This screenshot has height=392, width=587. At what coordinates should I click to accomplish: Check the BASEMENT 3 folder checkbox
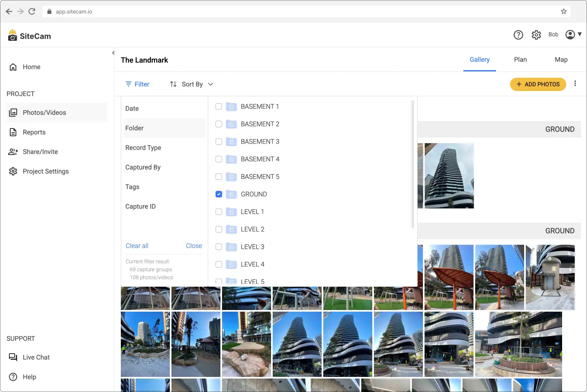(x=219, y=142)
